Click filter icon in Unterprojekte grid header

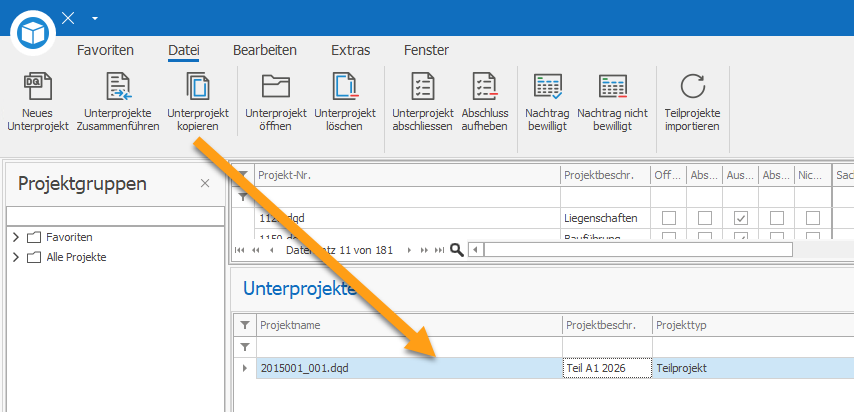click(245, 325)
